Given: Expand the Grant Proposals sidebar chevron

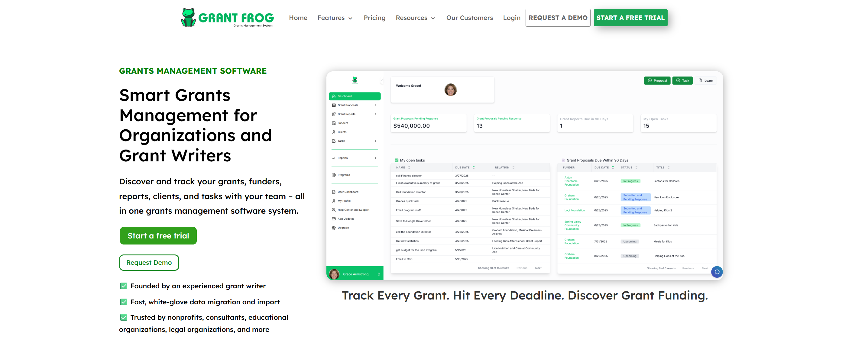Looking at the screenshot, I should click(375, 105).
